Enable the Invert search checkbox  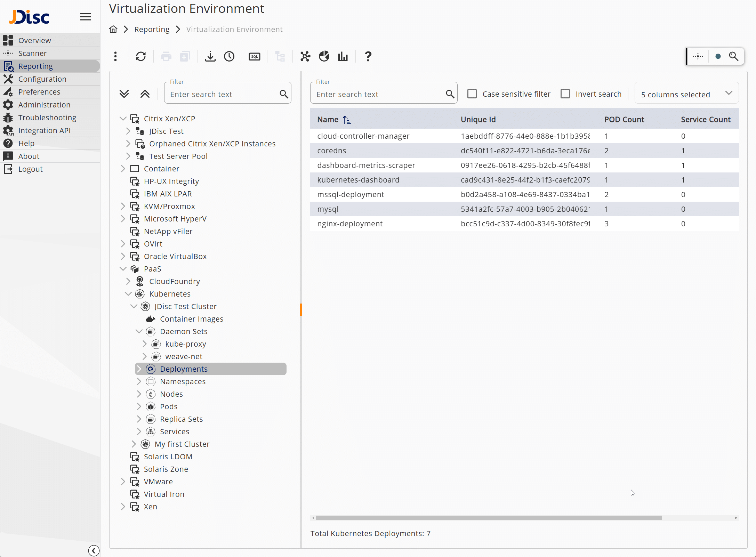pos(565,94)
